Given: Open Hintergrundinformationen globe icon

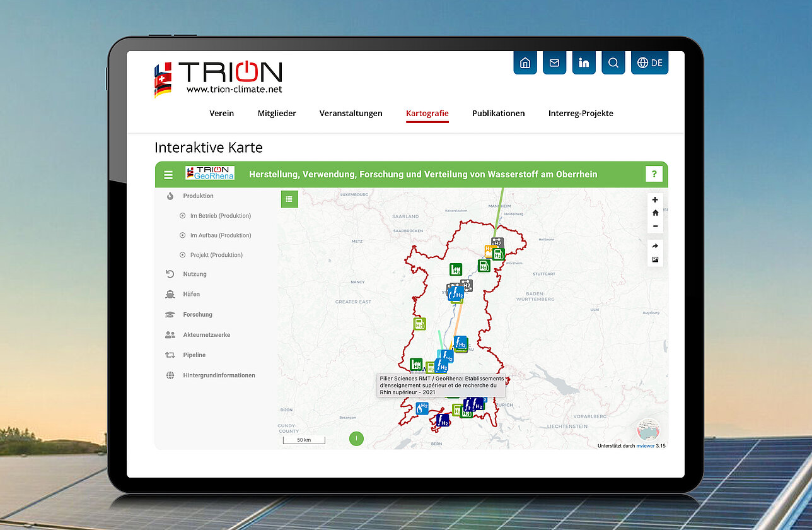Looking at the screenshot, I should pos(170,375).
